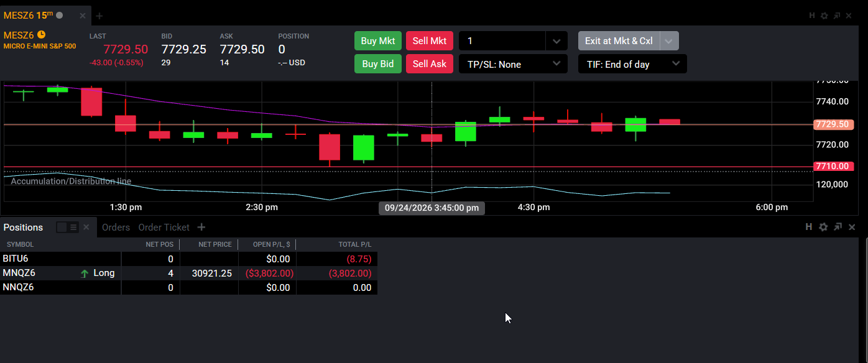
Task: Close the Positions panel from its header
Action: tap(852, 227)
